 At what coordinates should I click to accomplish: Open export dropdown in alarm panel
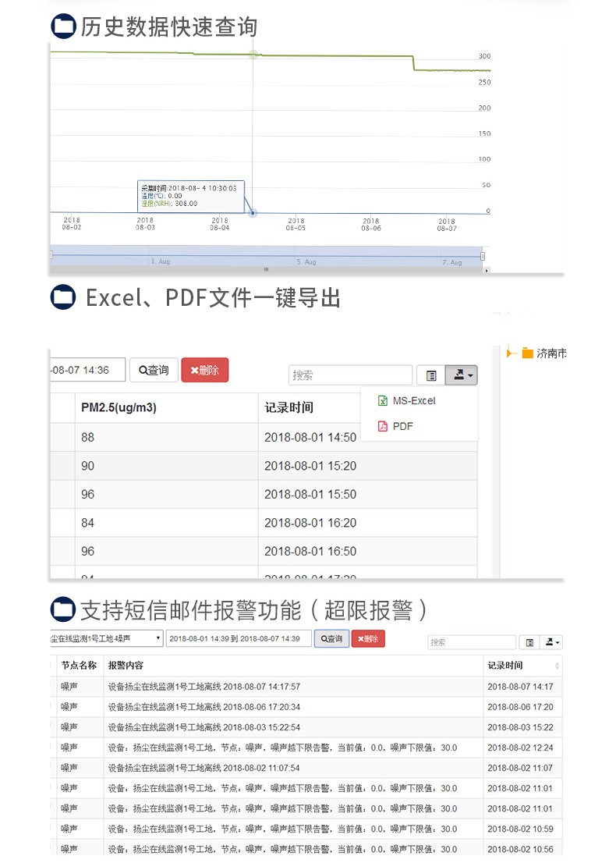click(x=553, y=642)
